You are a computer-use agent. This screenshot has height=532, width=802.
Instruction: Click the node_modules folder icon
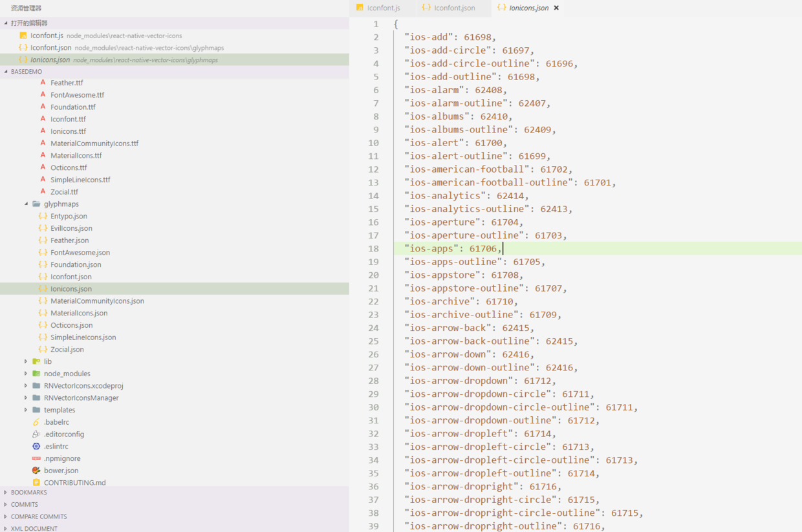(36, 374)
